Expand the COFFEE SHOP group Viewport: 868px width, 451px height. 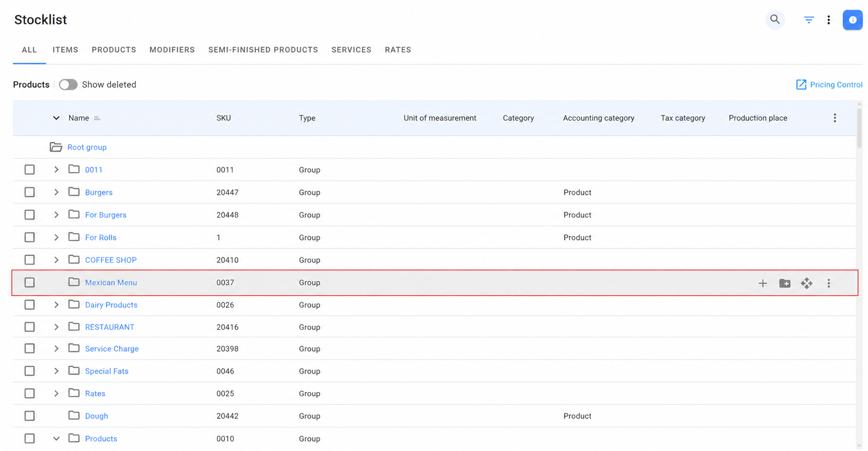pos(56,260)
